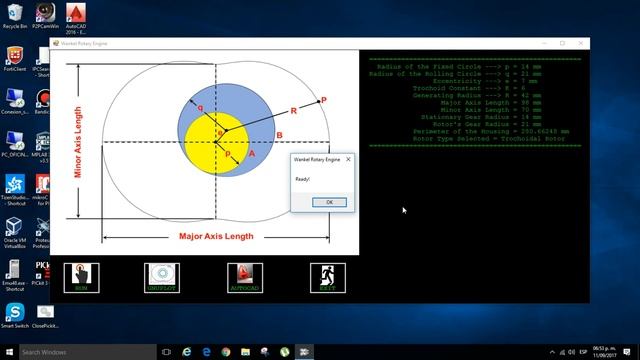Click the EXIT running-man icon button
The image size is (640, 360).
[328, 278]
